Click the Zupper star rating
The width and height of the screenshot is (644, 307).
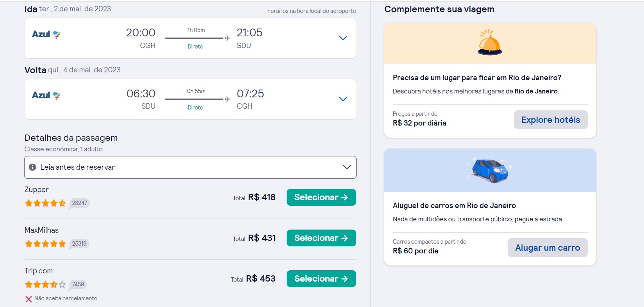[45, 203]
